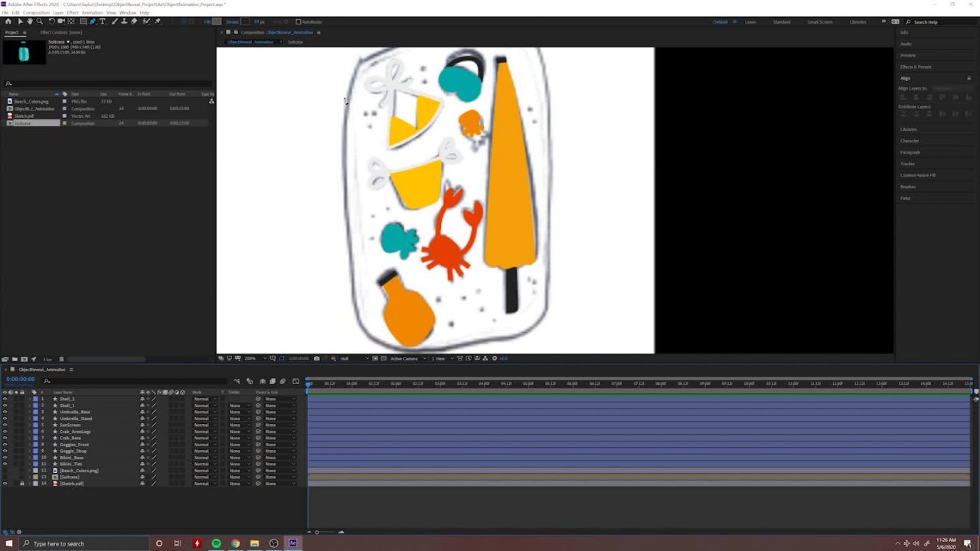
Task: Switch to the Learn workspace
Action: click(750, 21)
